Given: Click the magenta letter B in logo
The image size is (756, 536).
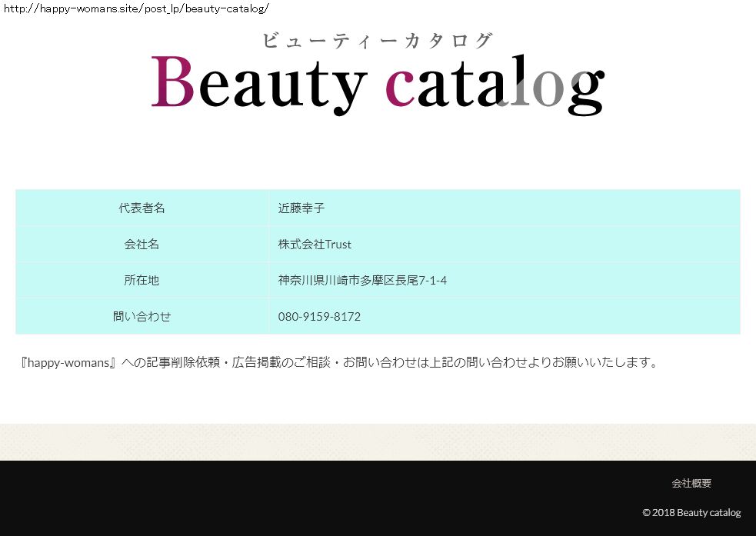Looking at the screenshot, I should coord(172,83).
